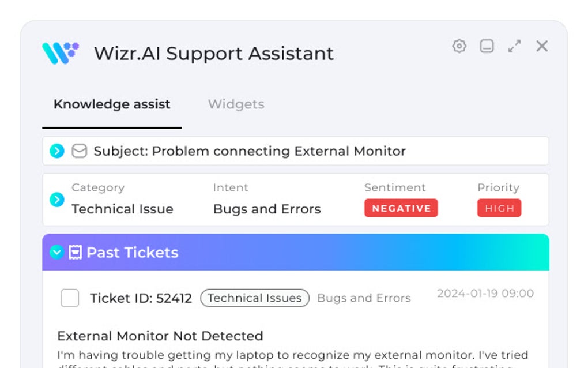
Task: Open the Support Assistant settings gear
Action: point(459,46)
